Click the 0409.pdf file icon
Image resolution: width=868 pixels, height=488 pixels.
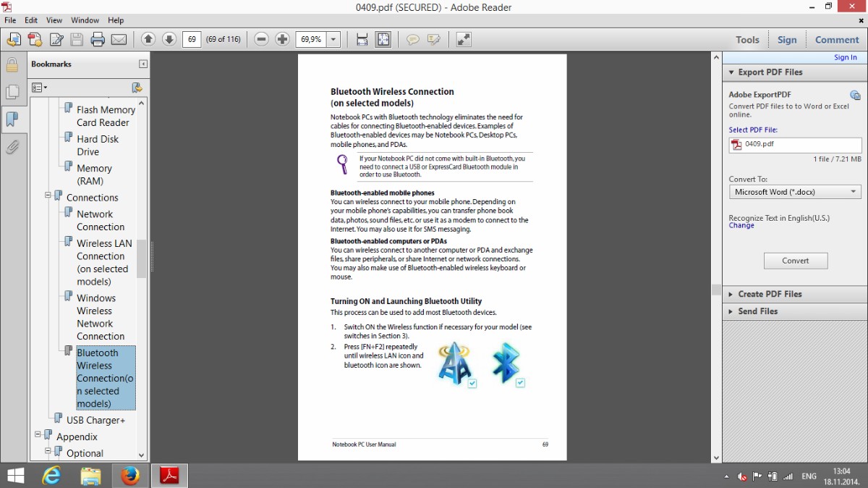737,145
